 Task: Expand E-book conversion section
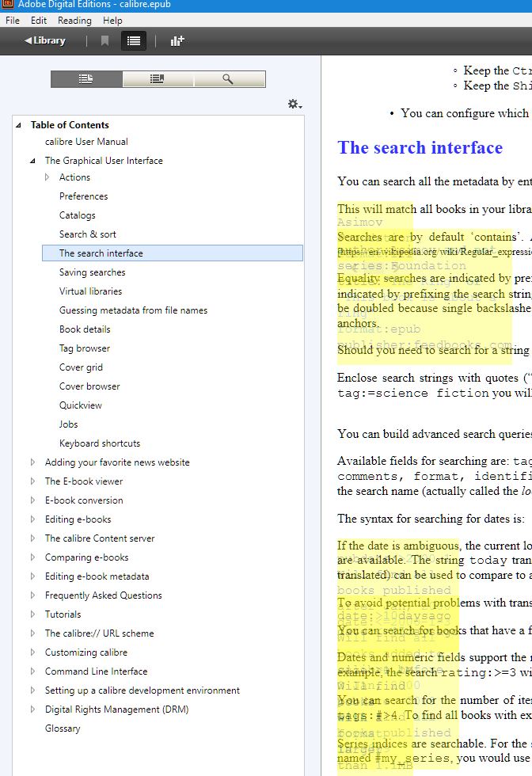point(32,500)
